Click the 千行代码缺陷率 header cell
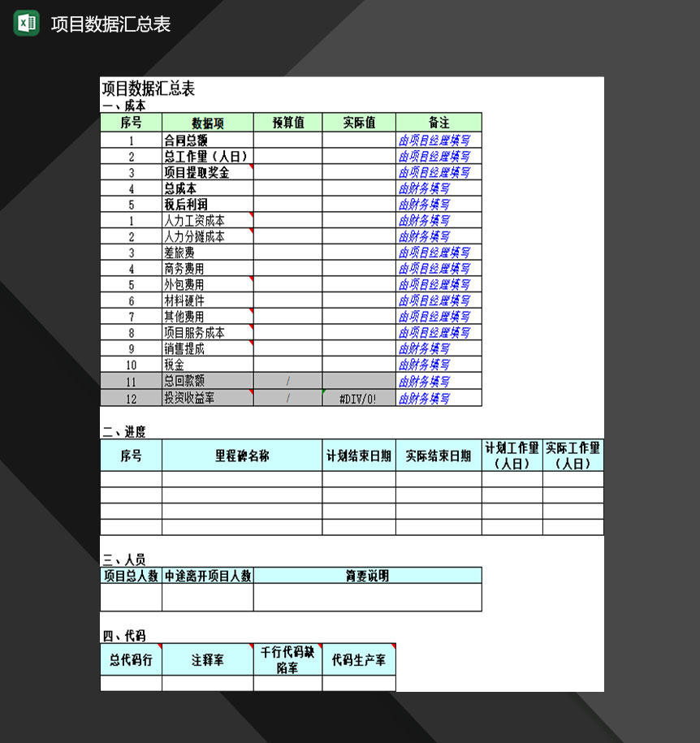The width and height of the screenshot is (700, 743). (x=287, y=659)
